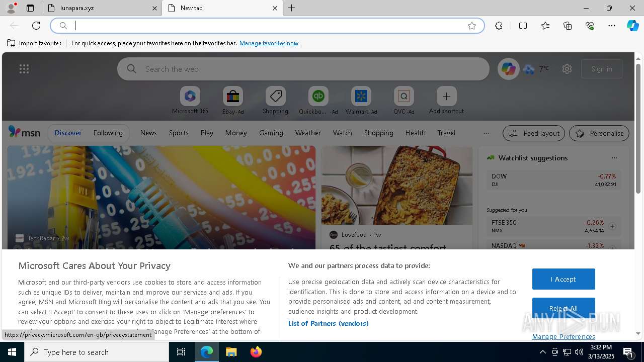View the weather 7°C widget
644x362 pixels.
536,69
